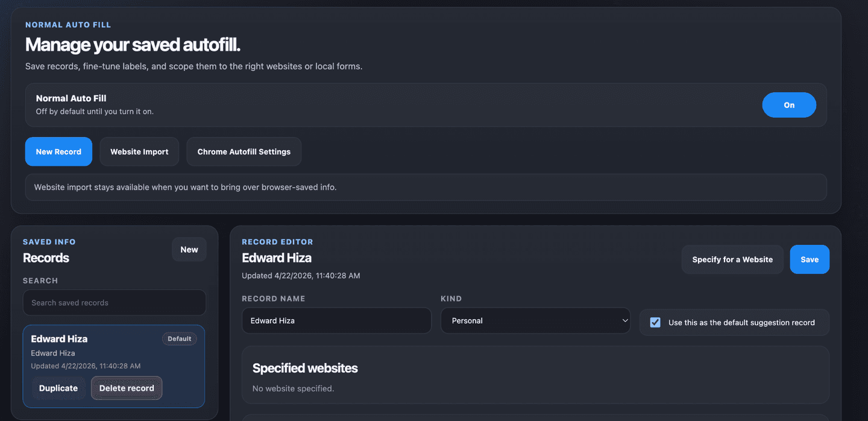Duplicate the Edward Hiza record
Image resolution: width=868 pixels, height=421 pixels.
(x=58, y=388)
